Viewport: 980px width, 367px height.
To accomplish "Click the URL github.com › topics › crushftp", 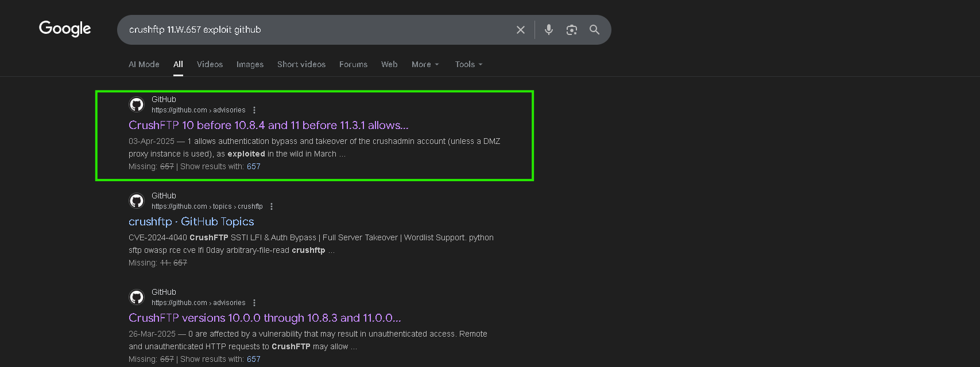I will point(207,206).
